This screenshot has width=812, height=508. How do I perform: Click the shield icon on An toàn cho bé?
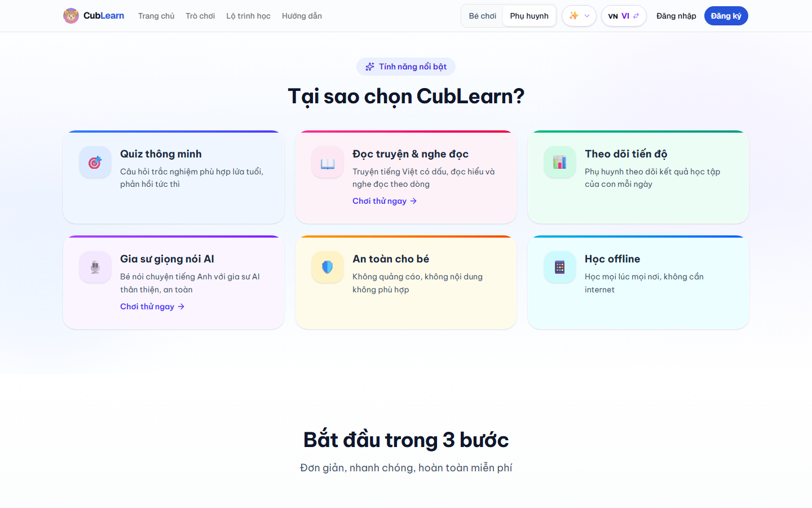(328, 268)
